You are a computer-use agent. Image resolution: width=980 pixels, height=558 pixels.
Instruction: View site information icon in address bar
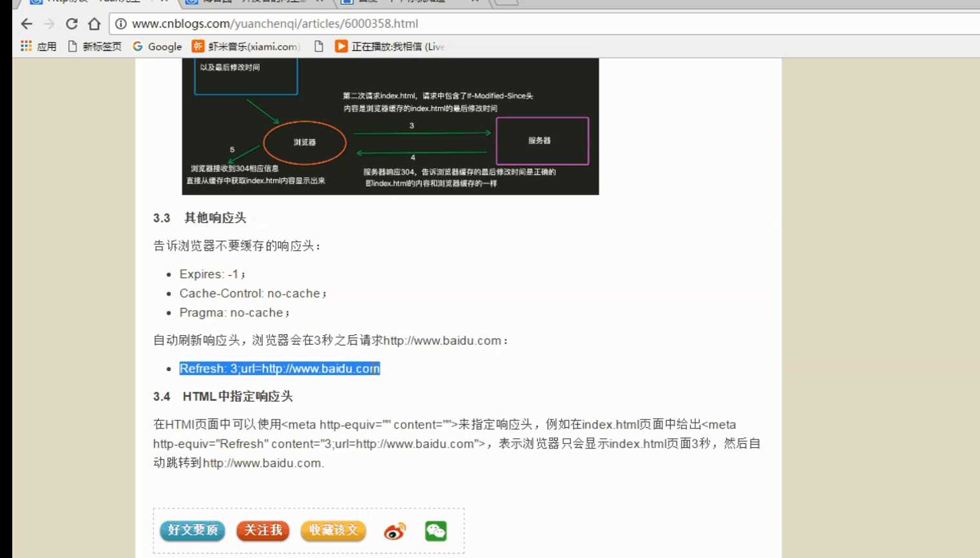[x=120, y=24]
